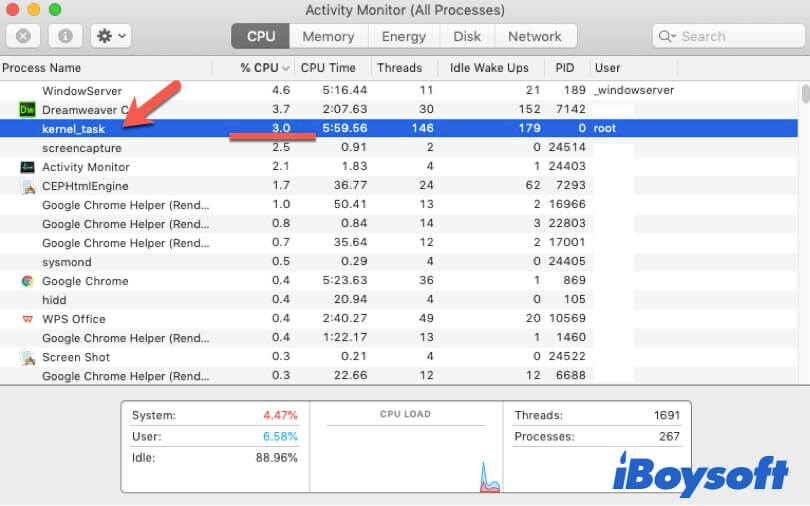Click the Screen Shot process icon

[x=27, y=357]
